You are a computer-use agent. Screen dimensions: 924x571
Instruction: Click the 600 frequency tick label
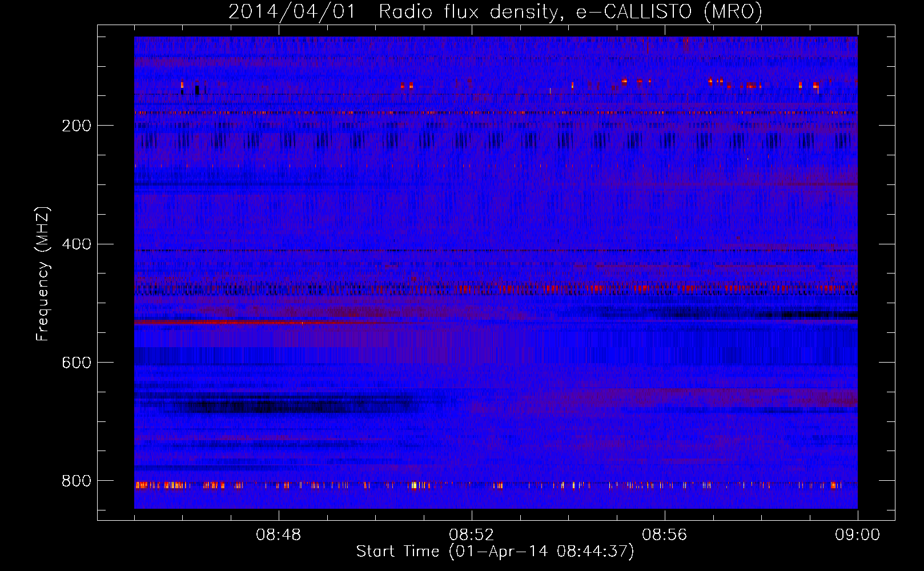(77, 363)
